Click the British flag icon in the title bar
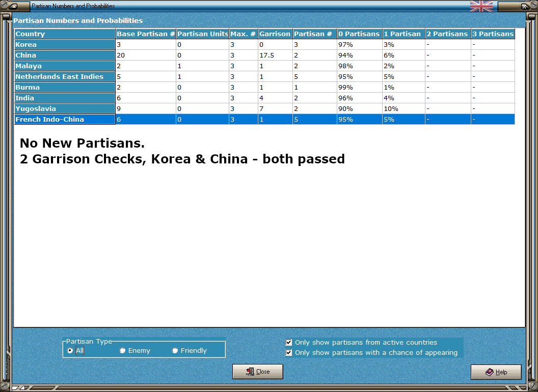The width and height of the screenshot is (538, 392). tap(481, 6)
